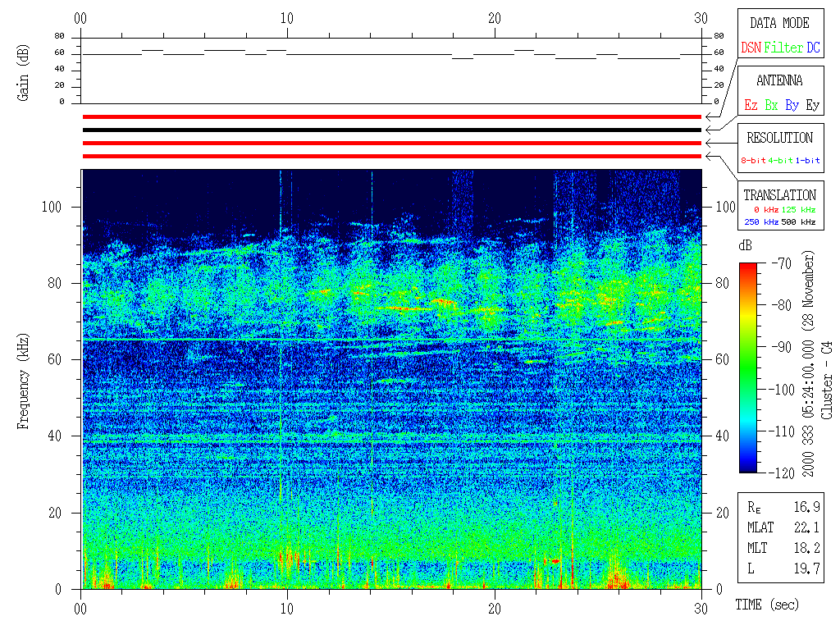The width and height of the screenshot is (840, 630).
Task: Click the black antenna status bar
Action: 391,130
